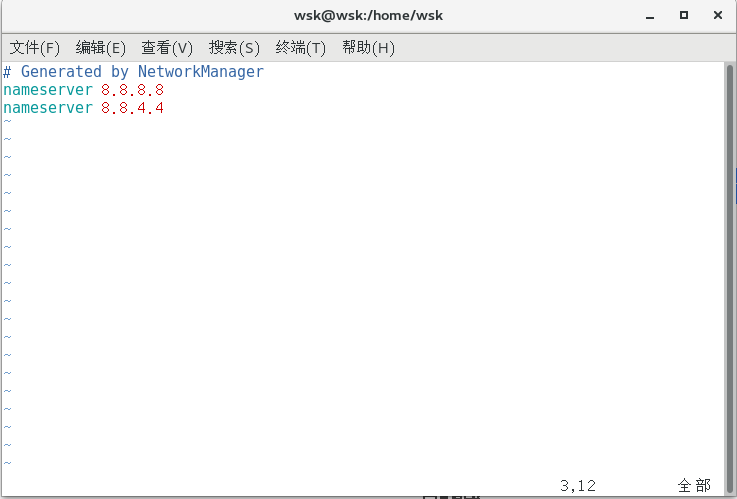This screenshot has width=737, height=499.
Task: Click 'nameserver' keyword on the 8.8.8.8 line
Action: tap(48, 89)
